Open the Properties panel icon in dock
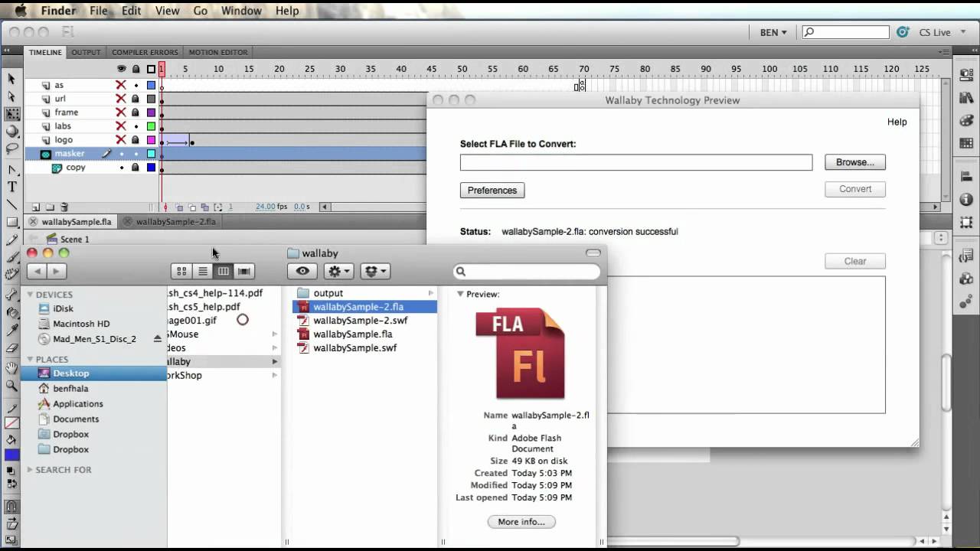The width and height of the screenshot is (980, 551). (966, 75)
